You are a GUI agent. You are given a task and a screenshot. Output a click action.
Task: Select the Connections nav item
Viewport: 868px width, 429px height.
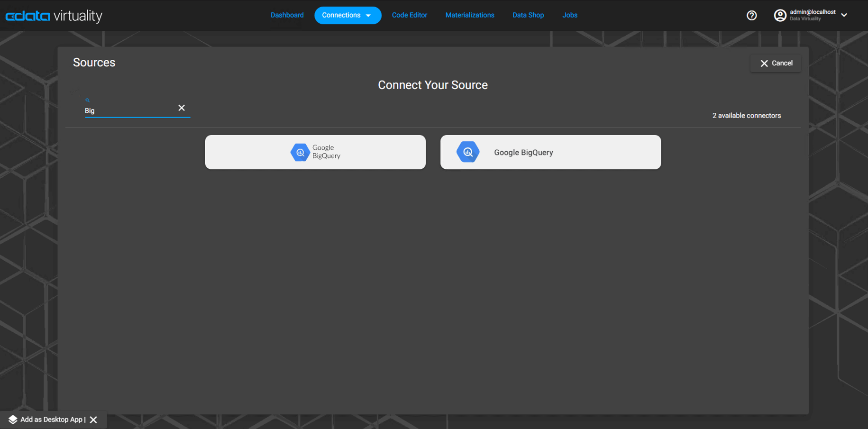[x=347, y=15]
